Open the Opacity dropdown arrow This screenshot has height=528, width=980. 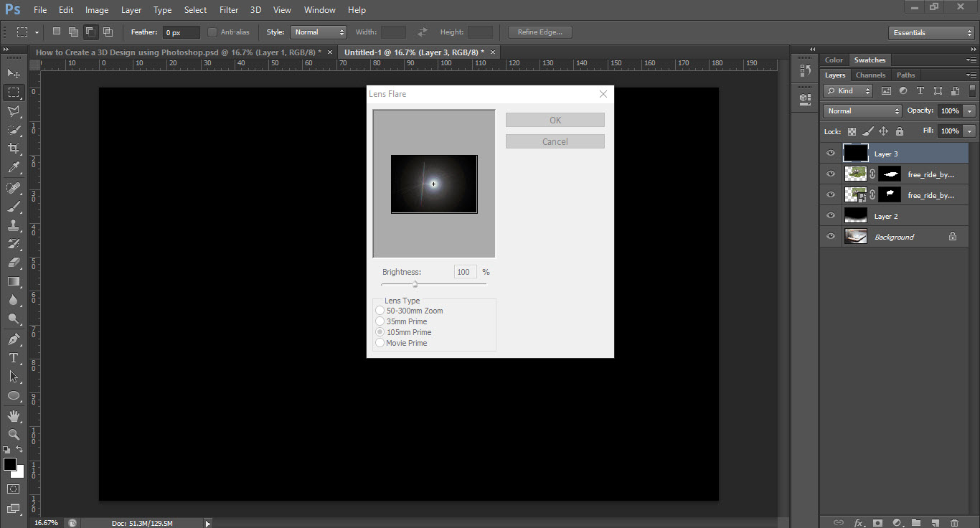[970, 111]
